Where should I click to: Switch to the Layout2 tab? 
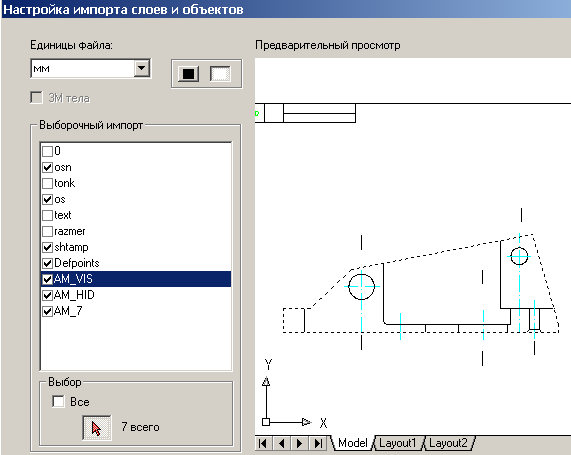point(448,443)
